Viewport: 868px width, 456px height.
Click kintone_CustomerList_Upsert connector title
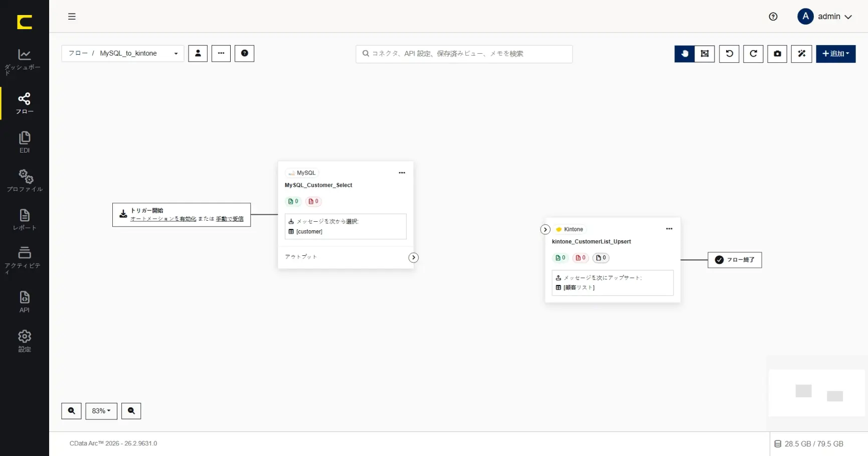point(591,242)
